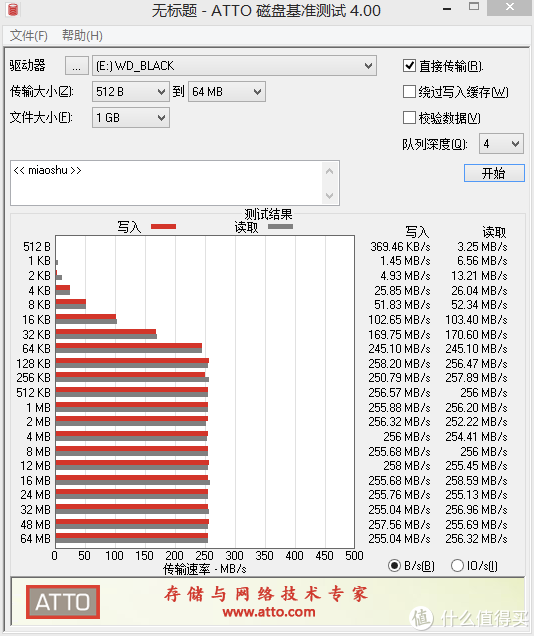Viewport: 534px width, 636px height.
Task: Click the scroll-down arrow in the description box
Action: [x=330, y=196]
